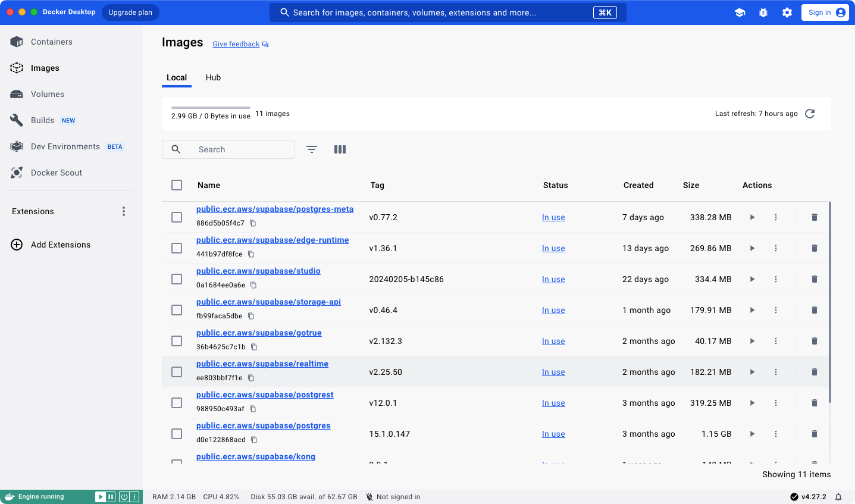Open the Give feedback link
Viewport: 855px width, 504px height.
point(240,44)
